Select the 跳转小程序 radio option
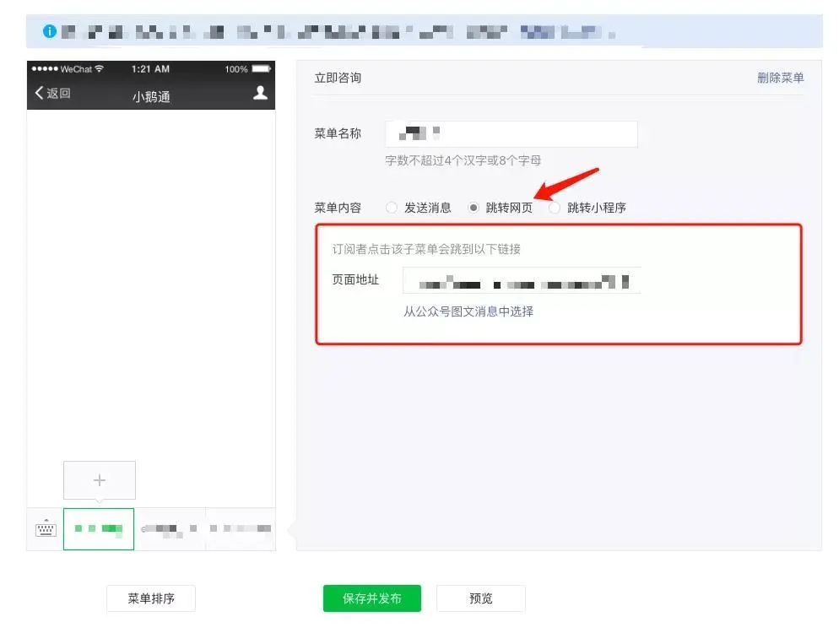This screenshot has height=644, width=839. coord(555,208)
